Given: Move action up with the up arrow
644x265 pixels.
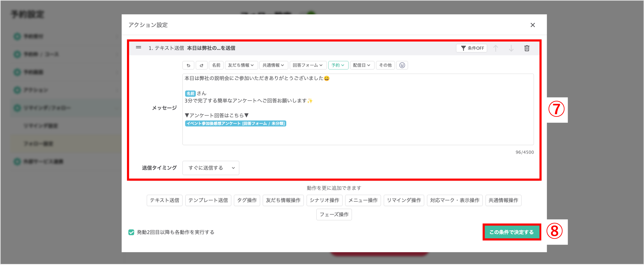Looking at the screenshot, I should click(496, 48).
